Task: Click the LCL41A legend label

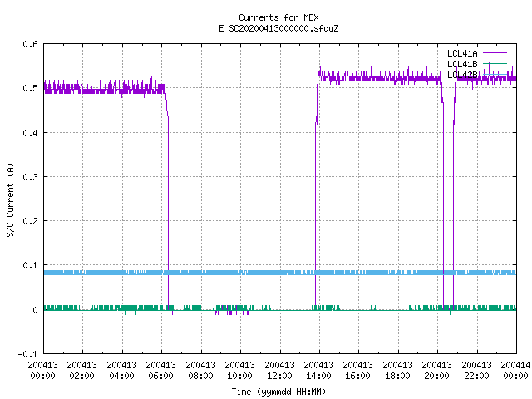Action: coord(462,53)
